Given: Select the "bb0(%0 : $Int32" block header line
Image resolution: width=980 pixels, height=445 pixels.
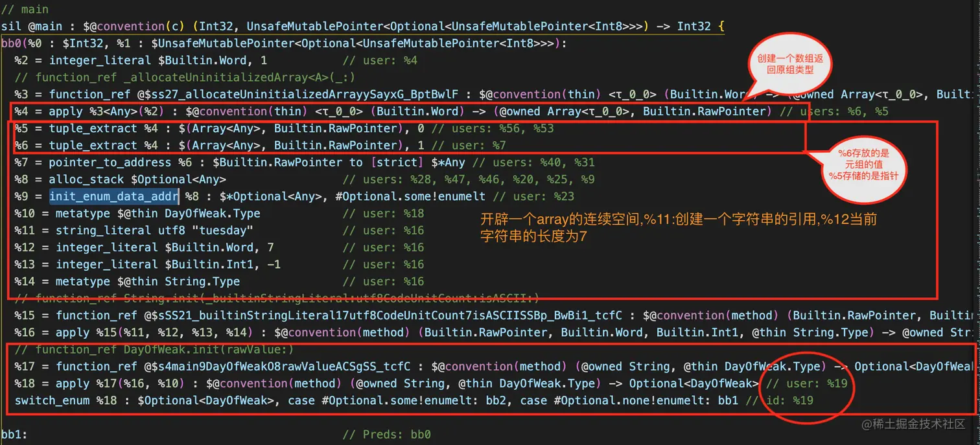Looking at the screenshot, I should (284, 43).
